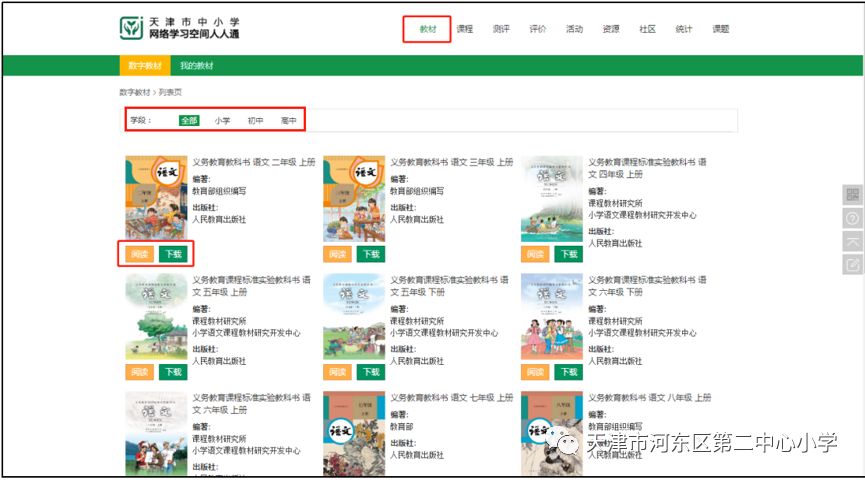
Task: Filter by 初中 stage
Action: (255, 120)
